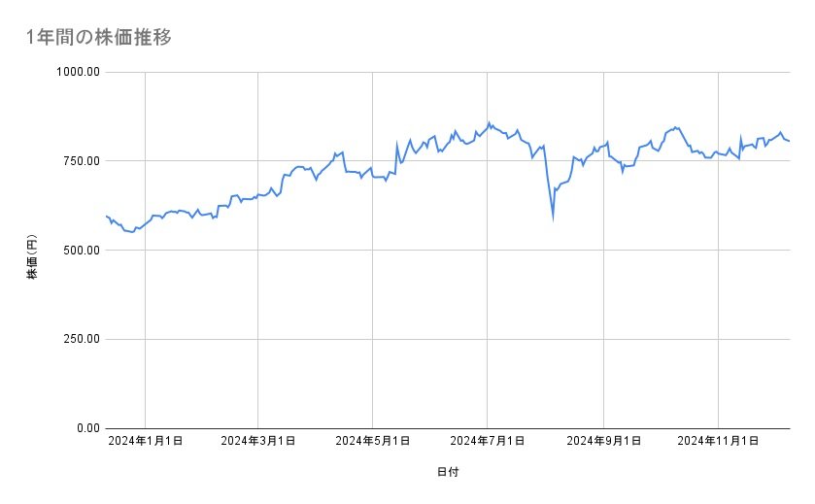This screenshot has height=504, width=815.
Task: Click the 2024年1月1日 date label
Action: tap(145, 442)
